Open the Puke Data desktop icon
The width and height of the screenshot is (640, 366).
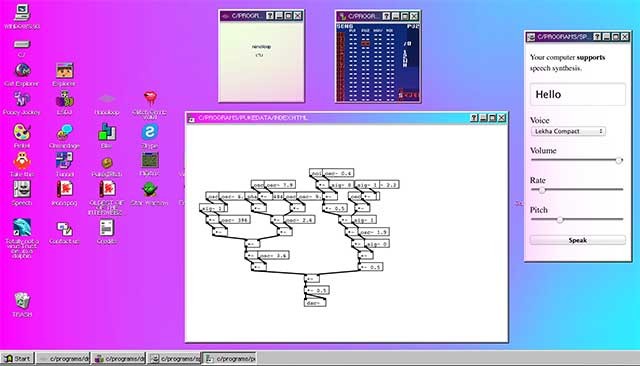click(107, 163)
